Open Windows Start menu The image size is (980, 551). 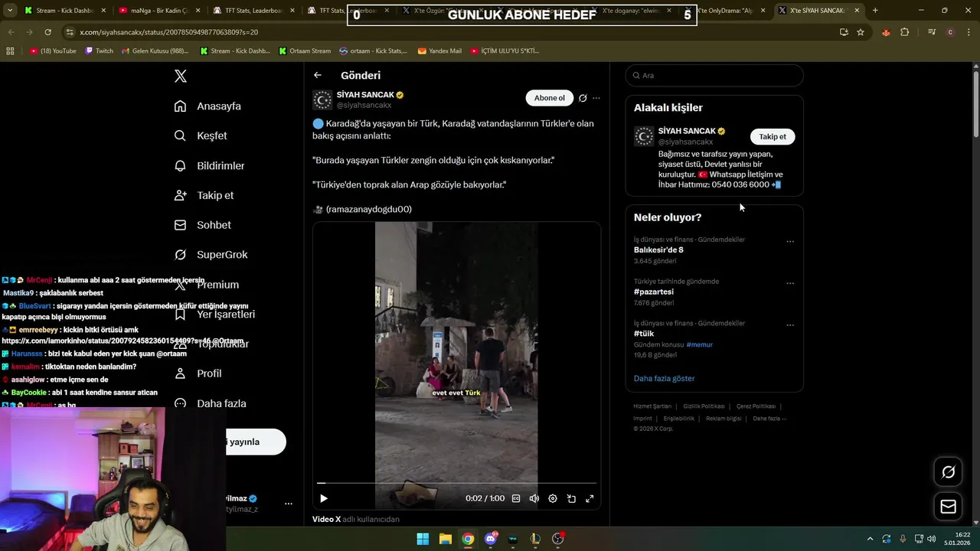[423, 539]
